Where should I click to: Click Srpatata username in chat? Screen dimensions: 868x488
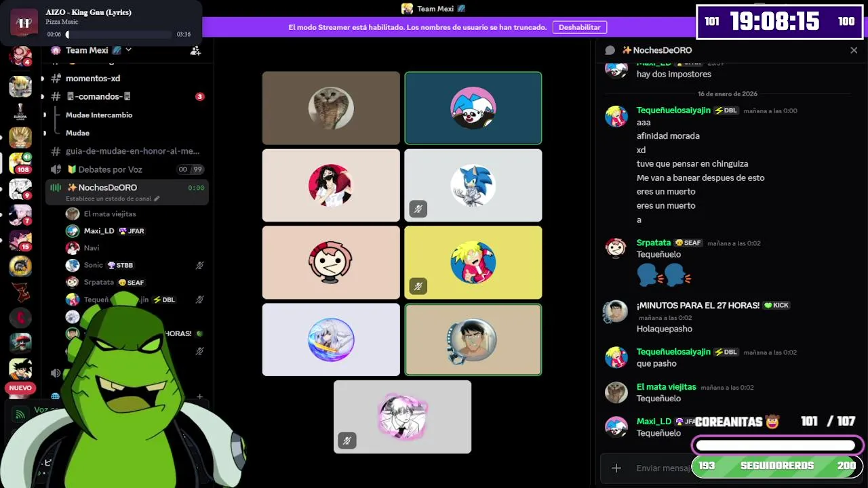pos(654,243)
